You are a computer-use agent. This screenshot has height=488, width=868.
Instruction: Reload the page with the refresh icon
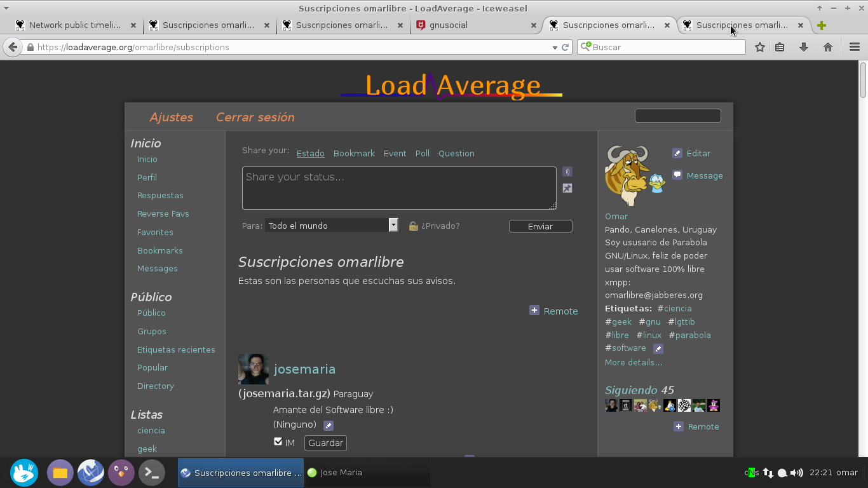pos(565,47)
